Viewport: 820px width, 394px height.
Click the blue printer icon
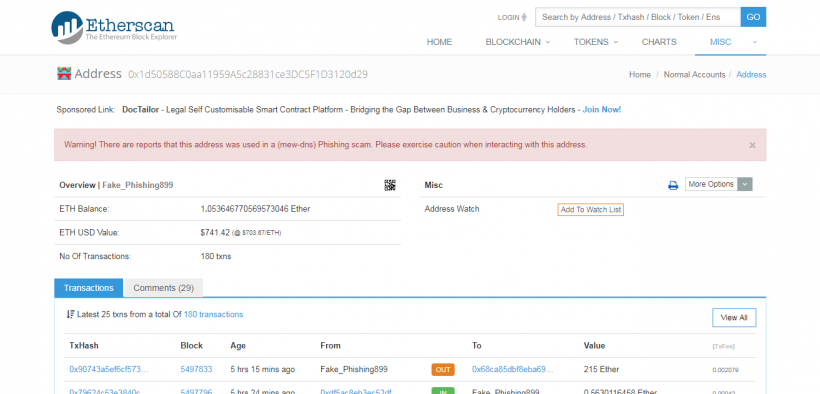coord(673,185)
